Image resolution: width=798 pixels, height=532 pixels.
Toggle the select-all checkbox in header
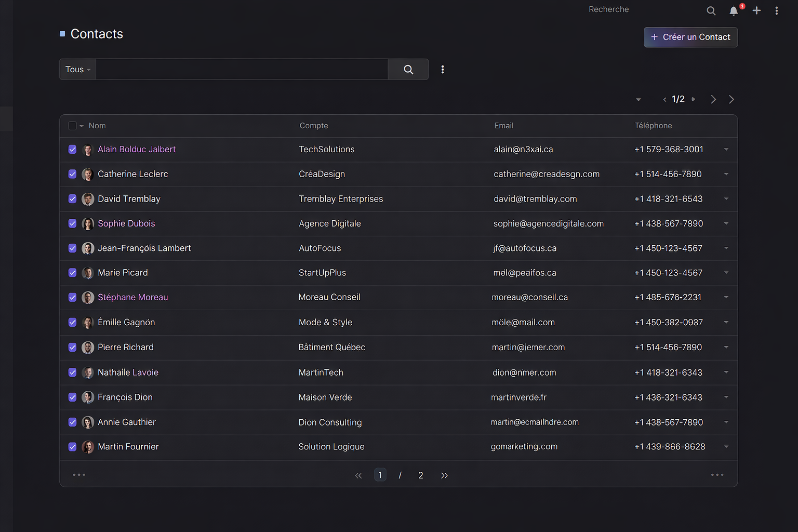point(73,126)
